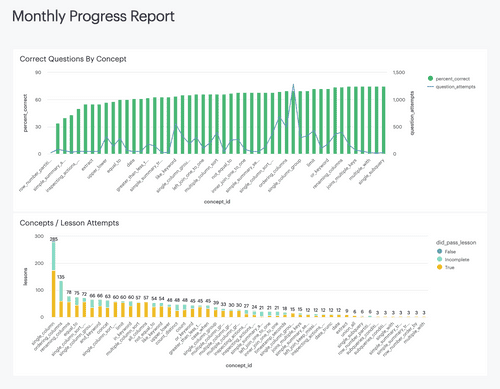500x389 pixels.
Task: Click the Incomplete legend label
Action: pyautogui.click(x=457, y=259)
